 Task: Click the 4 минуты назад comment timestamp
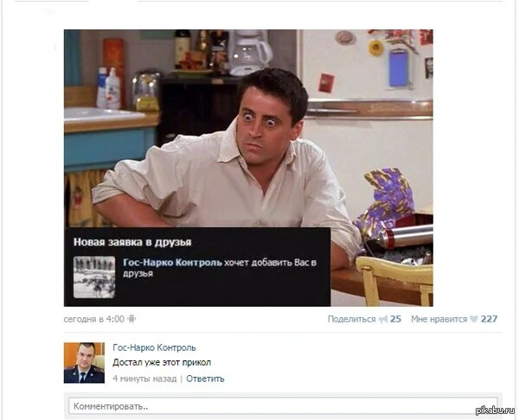click(x=144, y=379)
